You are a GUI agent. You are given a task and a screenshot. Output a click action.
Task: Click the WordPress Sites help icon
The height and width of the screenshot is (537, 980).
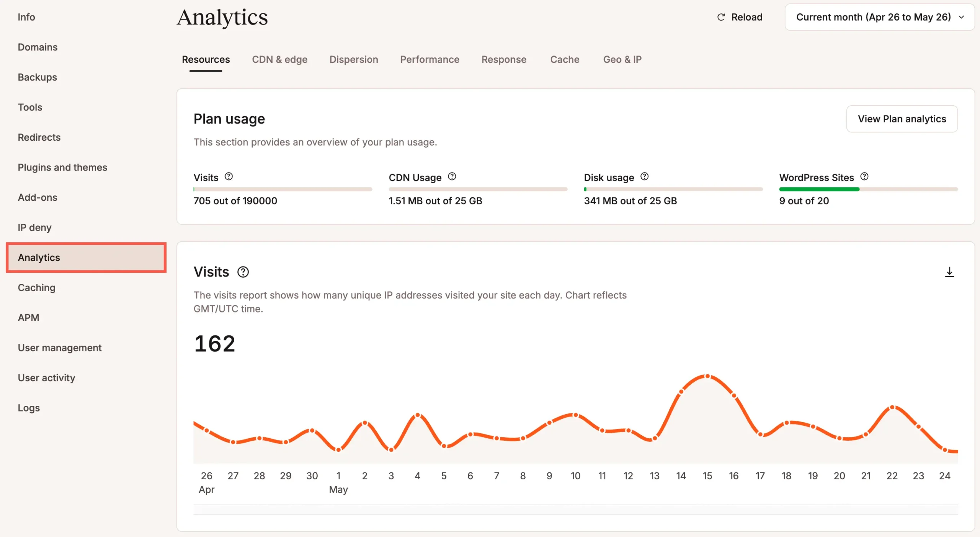(x=864, y=176)
